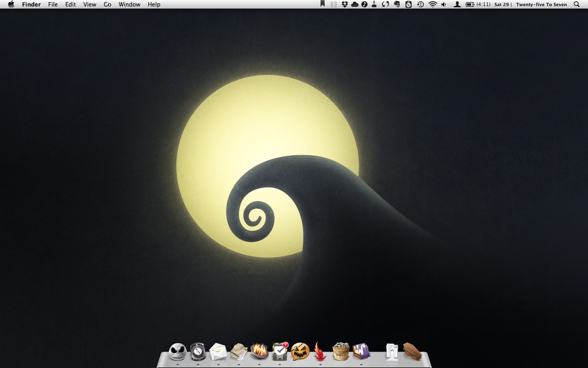The width and height of the screenshot is (588, 368).
Task: Open the documents stack in the dock
Action: [x=392, y=352]
